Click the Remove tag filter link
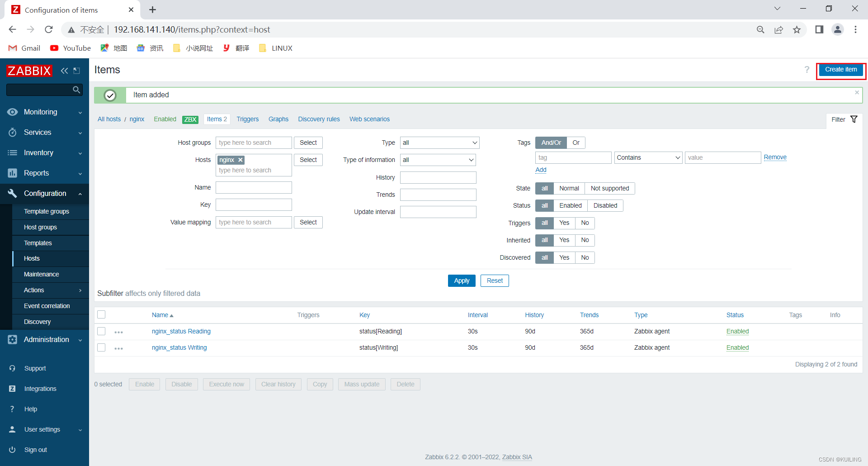Viewport: 868px width, 466px height. pos(775,157)
